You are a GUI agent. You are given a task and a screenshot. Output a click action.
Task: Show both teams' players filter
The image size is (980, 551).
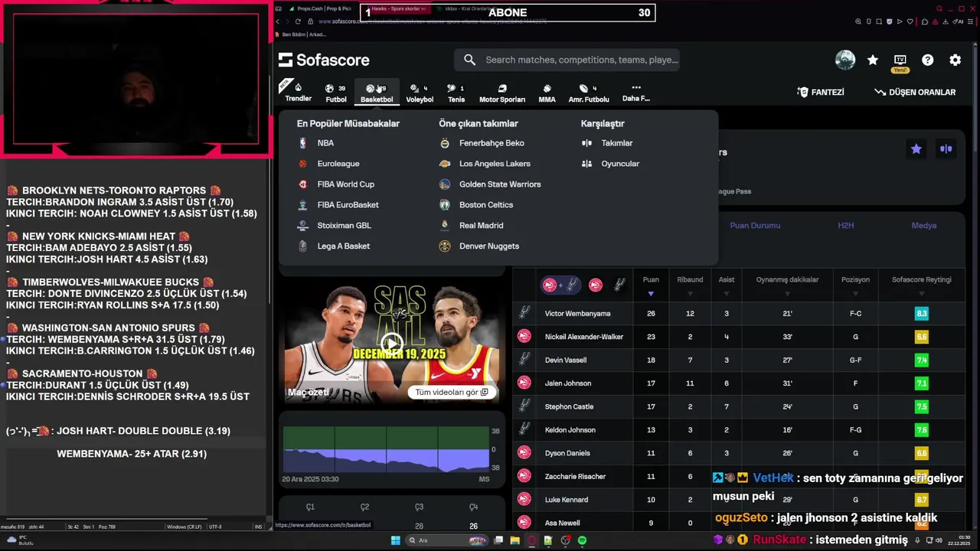pyautogui.click(x=560, y=285)
